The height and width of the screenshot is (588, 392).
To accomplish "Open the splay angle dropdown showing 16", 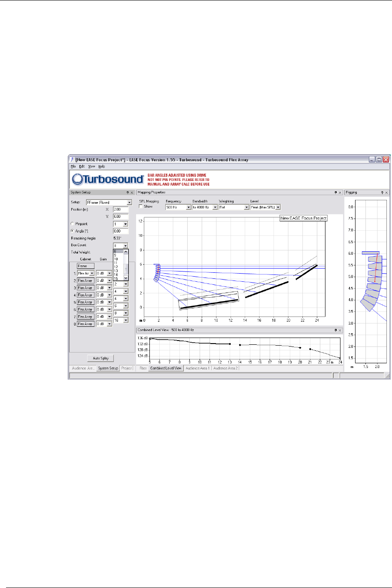I will [x=125, y=320].
